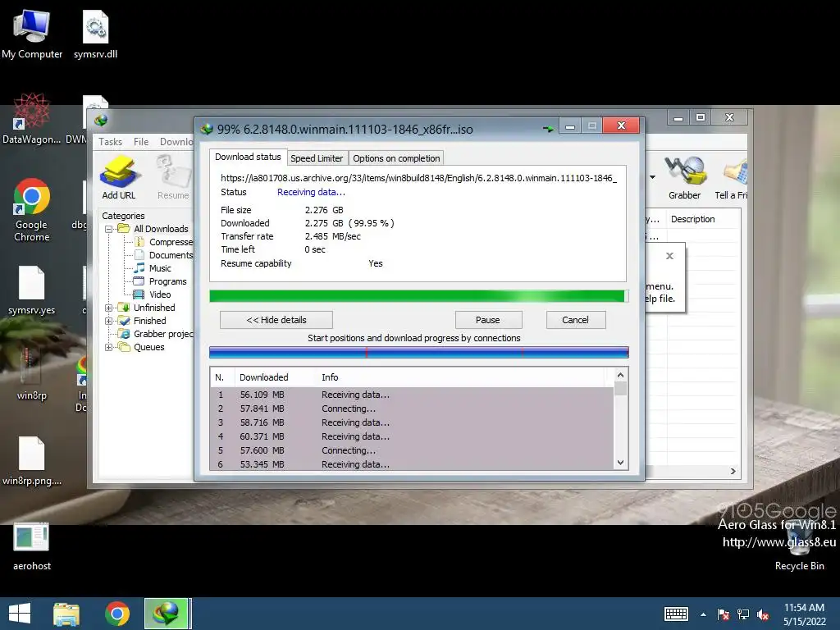The width and height of the screenshot is (840, 630).
Task: Cancel the download
Action: point(575,320)
